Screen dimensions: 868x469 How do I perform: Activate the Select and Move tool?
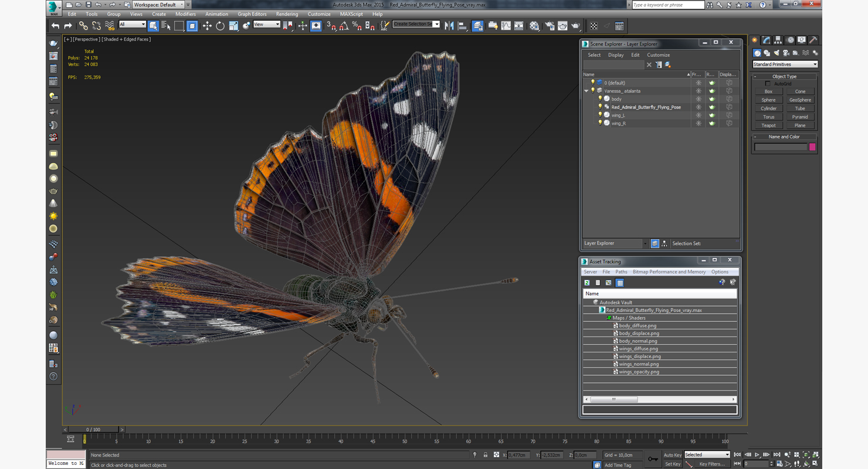tap(207, 26)
